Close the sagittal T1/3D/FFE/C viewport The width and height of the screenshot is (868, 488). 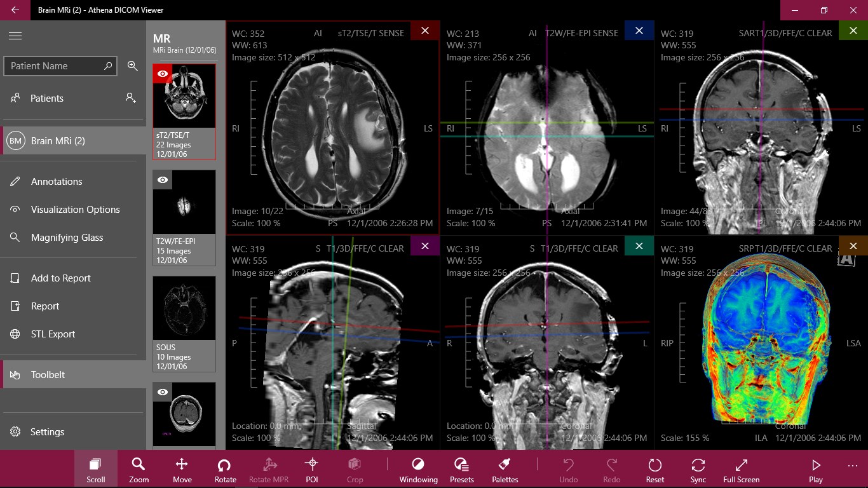(425, 246)
